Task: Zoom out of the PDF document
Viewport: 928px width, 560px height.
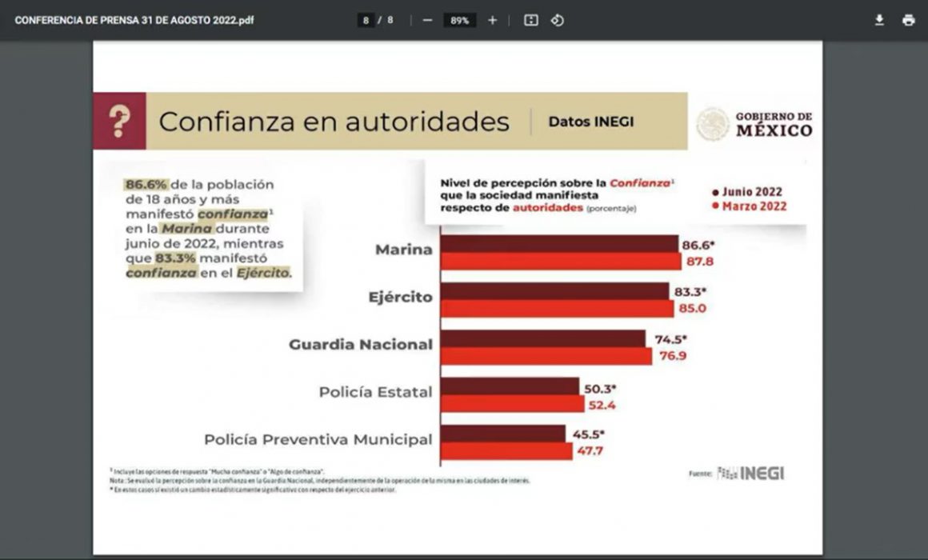Action: 427,20
